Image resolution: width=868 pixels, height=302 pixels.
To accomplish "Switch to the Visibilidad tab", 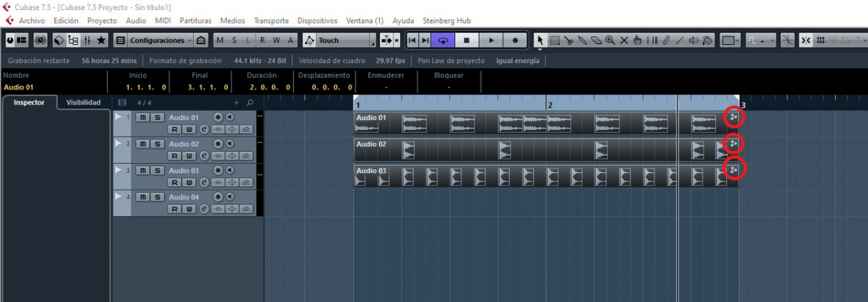I will [x=84, y=103].
